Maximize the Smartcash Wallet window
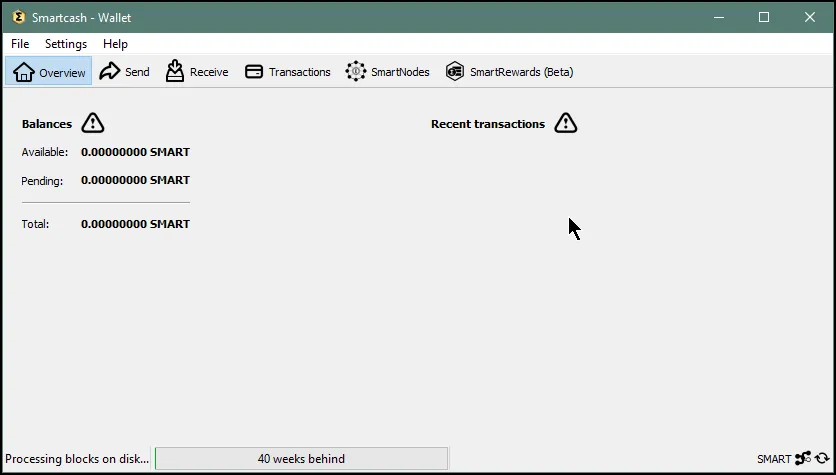The width and height of the screenshot is (836, 475). click(764, 17)
